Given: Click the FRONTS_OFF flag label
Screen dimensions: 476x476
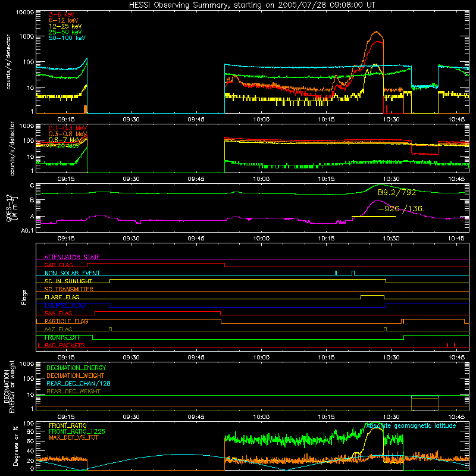Looking at the screenshot, I should (62, 337).
